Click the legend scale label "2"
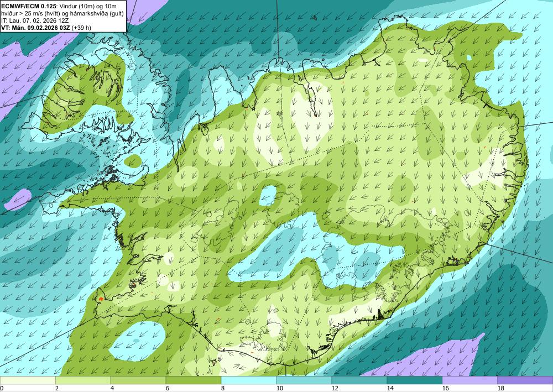Image resolution: width=553 pixels, height=392 pixels. 57,388
